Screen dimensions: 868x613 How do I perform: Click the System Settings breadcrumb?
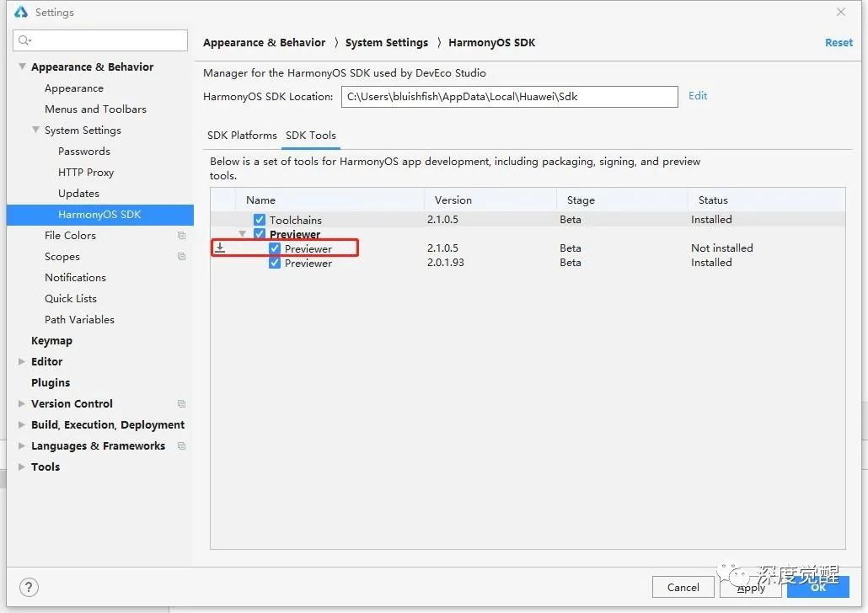coord(387,43)
